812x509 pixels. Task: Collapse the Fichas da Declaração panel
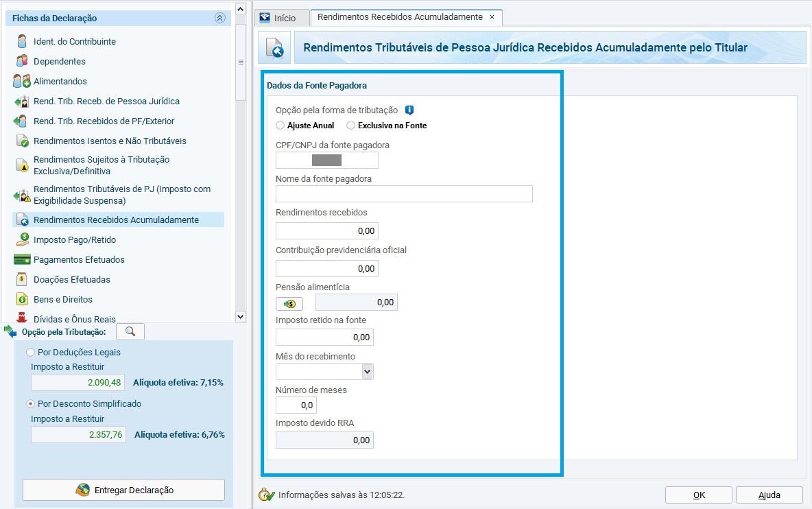(219, 19)
